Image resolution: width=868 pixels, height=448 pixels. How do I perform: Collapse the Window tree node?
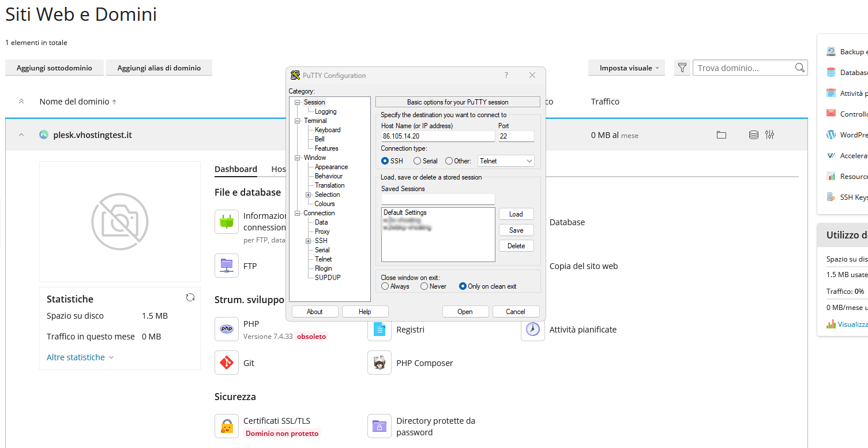point(298,158)
